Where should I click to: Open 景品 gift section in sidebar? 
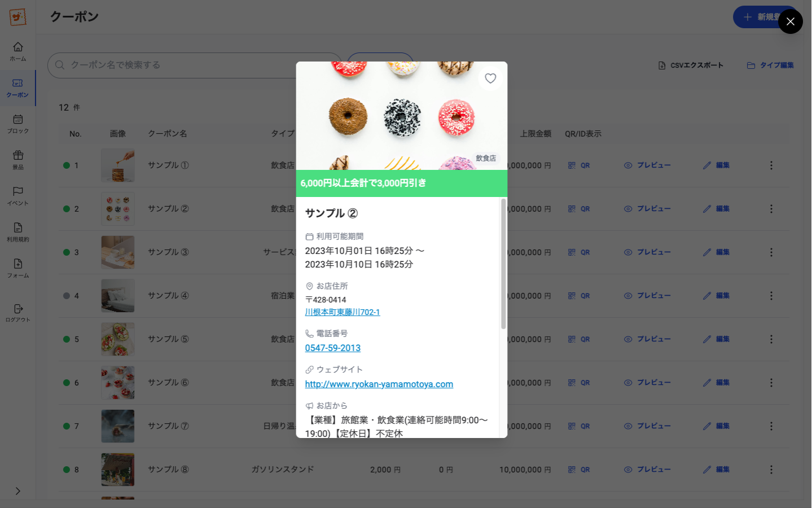pos(18,160)
